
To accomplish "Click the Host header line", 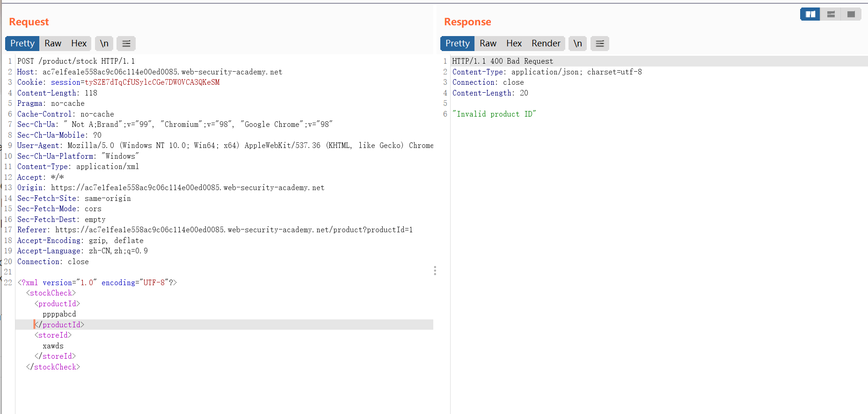I will 150,72.
